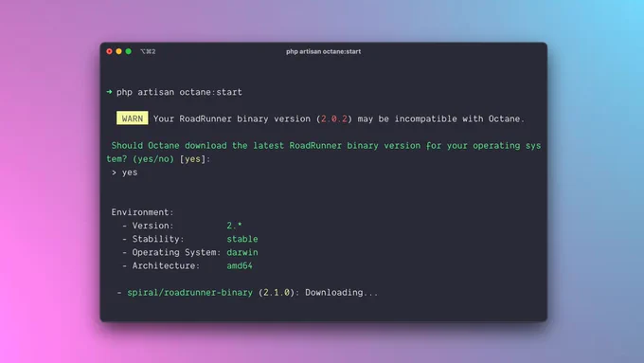Click the '(yes/no)' options text
Image resolution: width=644 pixels, height=363 pixels.
153,158
